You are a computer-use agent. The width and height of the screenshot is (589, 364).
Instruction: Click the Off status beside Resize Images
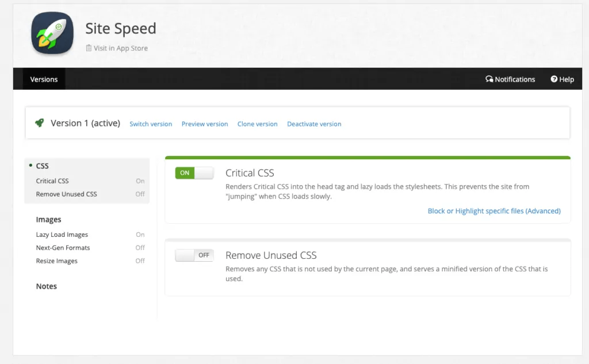tap(140, 260)
